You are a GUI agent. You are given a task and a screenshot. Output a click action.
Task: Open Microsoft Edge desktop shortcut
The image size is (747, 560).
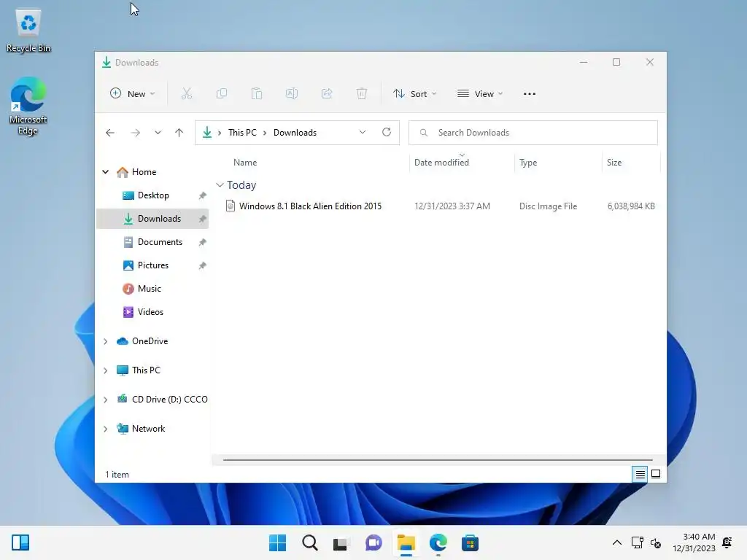click(x=28, y=106)
